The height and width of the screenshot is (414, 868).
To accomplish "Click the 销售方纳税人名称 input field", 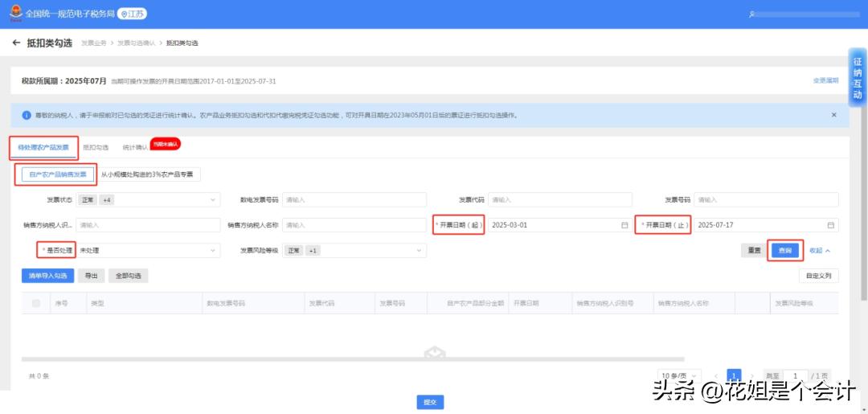I will (x=354, y=225).
